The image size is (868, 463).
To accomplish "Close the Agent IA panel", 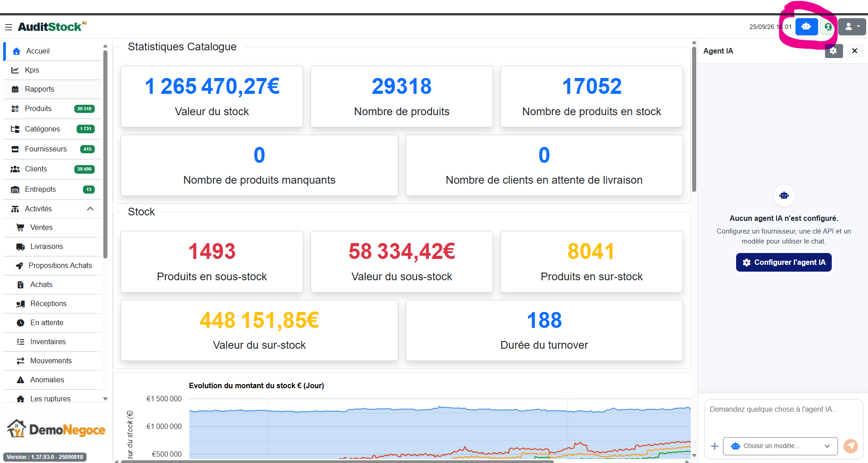I will click(x=854, y=51).
